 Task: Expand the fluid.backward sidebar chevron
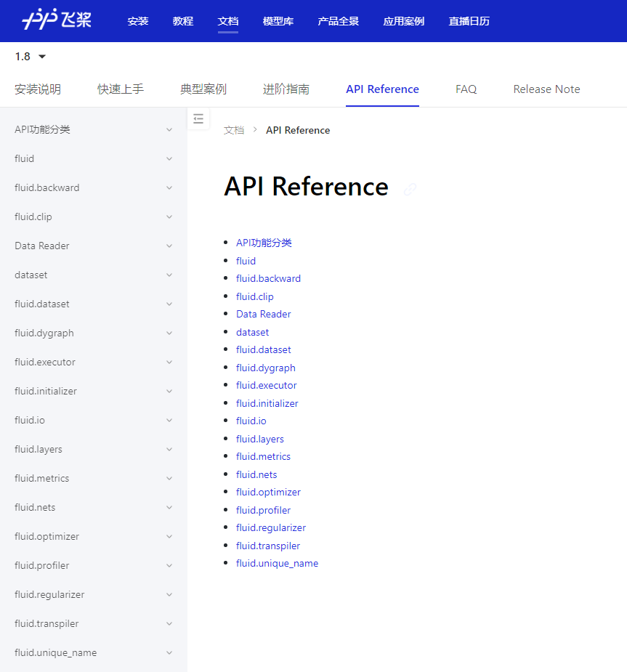coord(169,187)
